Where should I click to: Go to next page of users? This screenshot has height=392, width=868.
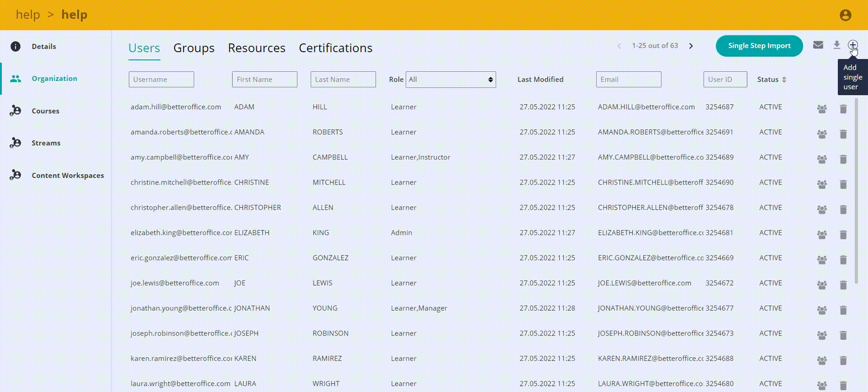click(x=691, y=46)
